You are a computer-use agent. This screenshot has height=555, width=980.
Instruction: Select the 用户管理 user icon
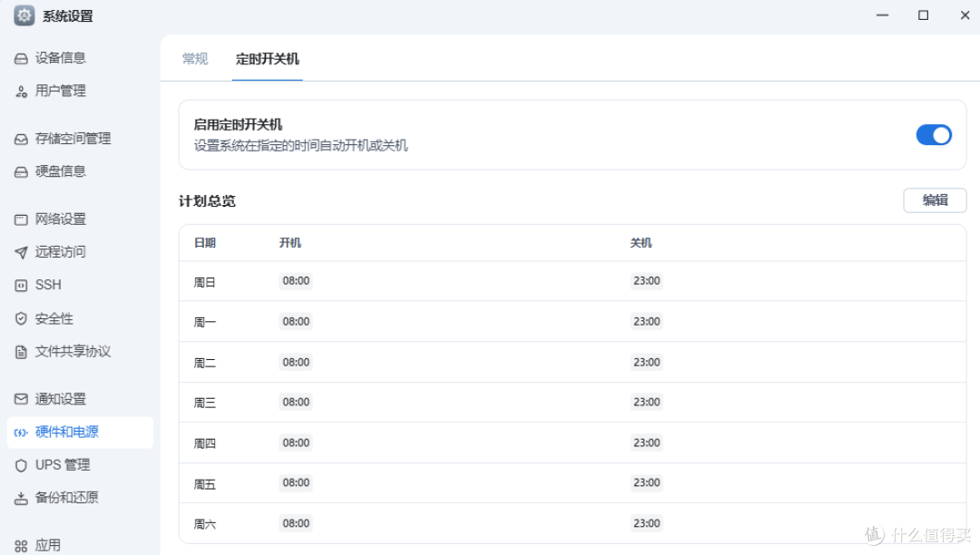pos(21,92)
